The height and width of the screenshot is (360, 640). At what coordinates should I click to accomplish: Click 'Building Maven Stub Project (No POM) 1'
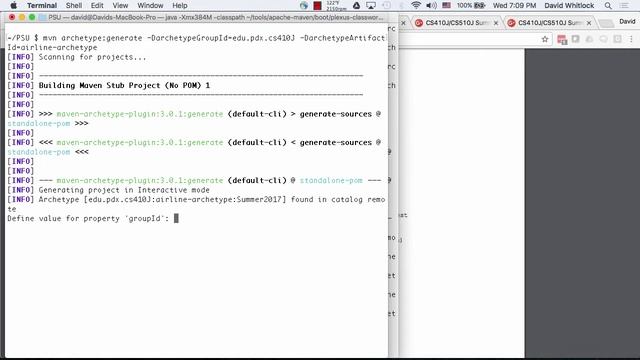coord(124,85)
